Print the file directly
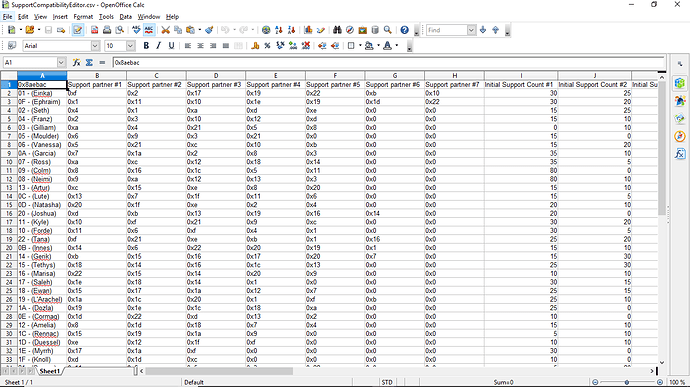 point(107,30)
